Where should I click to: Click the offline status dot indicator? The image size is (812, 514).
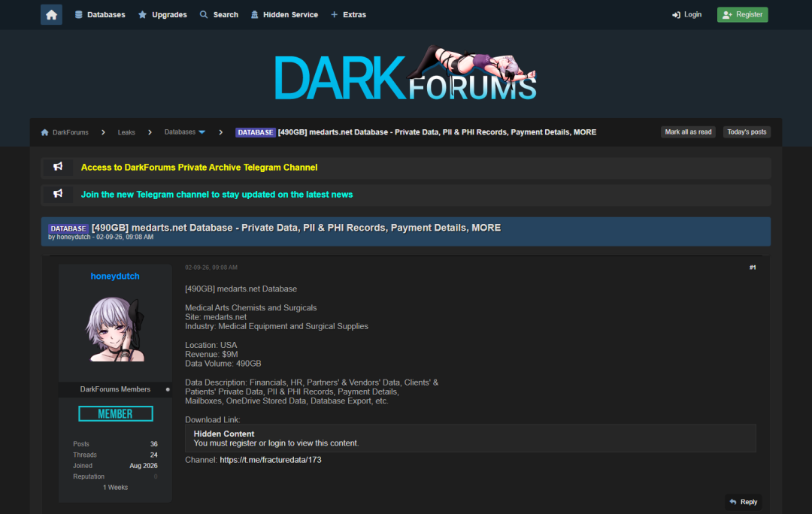[168, 389]
